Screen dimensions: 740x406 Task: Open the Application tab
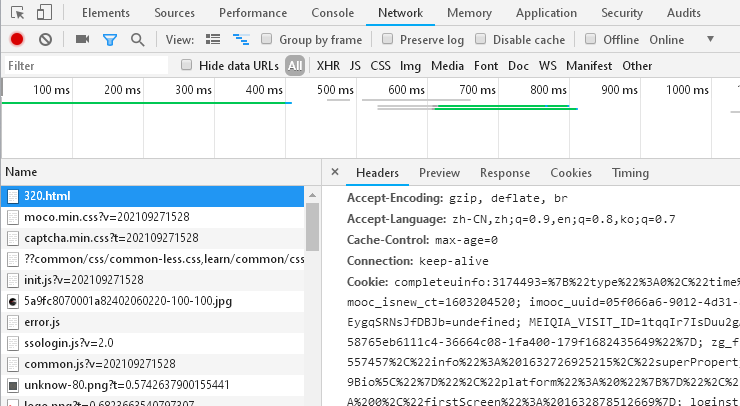(x=547, y=13)
